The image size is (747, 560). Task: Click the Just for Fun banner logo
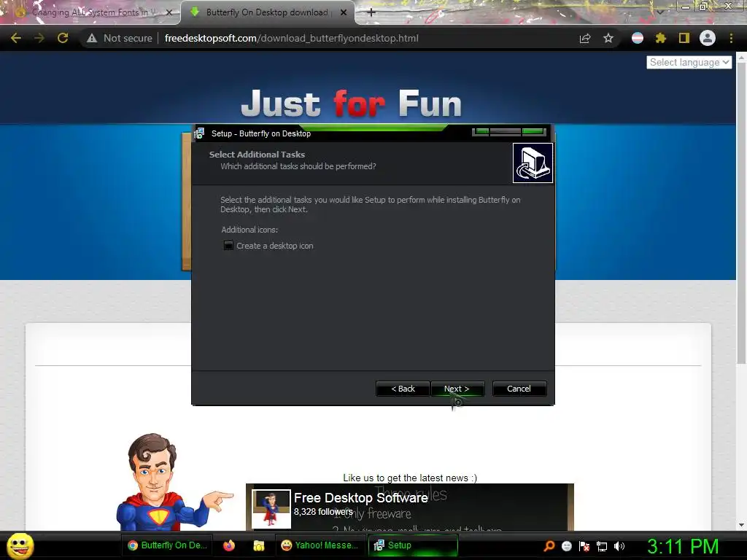click(351, 103)
